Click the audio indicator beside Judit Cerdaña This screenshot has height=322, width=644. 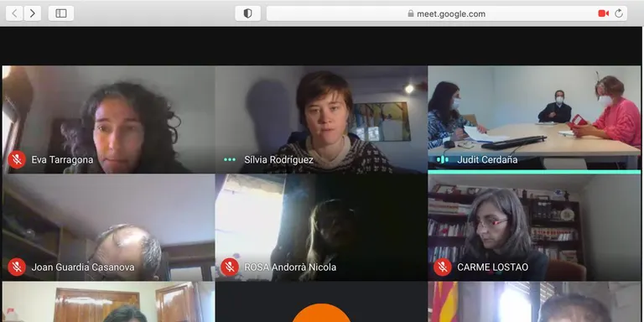[x=443, y=160]
